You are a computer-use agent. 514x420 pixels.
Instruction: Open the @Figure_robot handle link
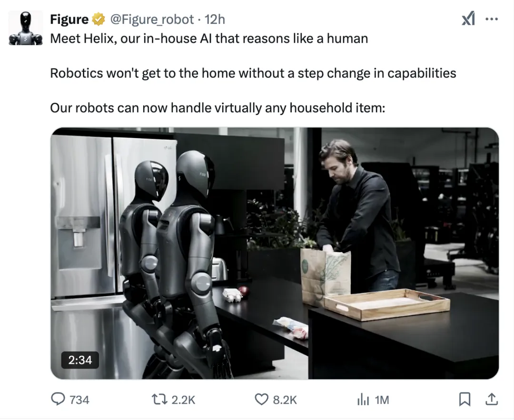152,20
